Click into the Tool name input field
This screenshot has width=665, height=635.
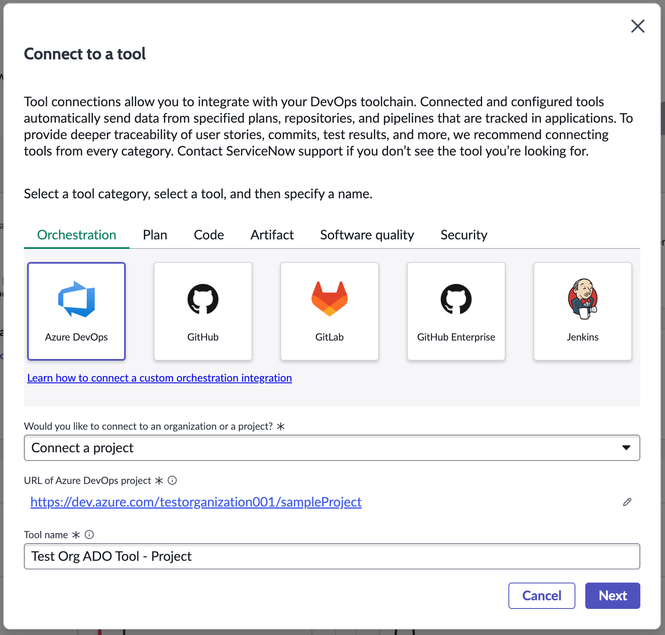pyautogui.click(x=332, y=556)
